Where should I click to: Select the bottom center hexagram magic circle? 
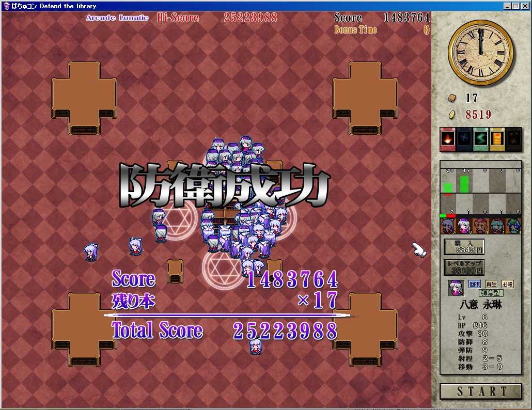point(224,267)
